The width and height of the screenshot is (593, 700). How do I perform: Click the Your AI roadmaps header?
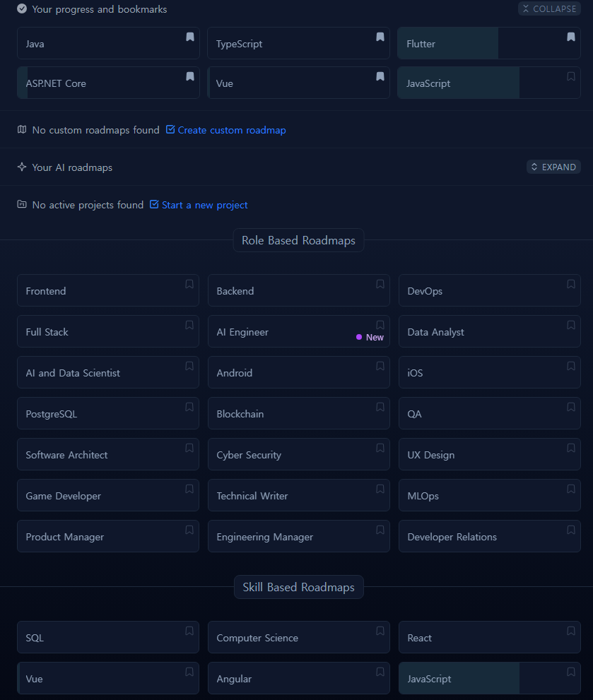[x=72, y=167]
